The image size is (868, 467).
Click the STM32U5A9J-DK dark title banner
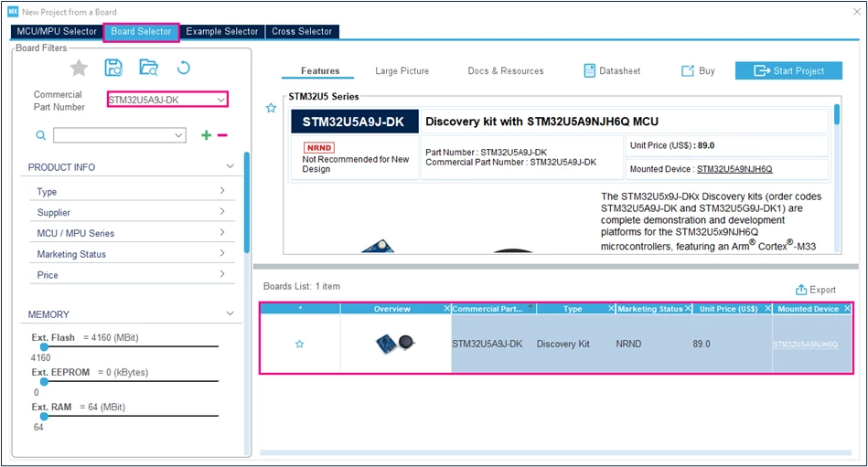354,122
